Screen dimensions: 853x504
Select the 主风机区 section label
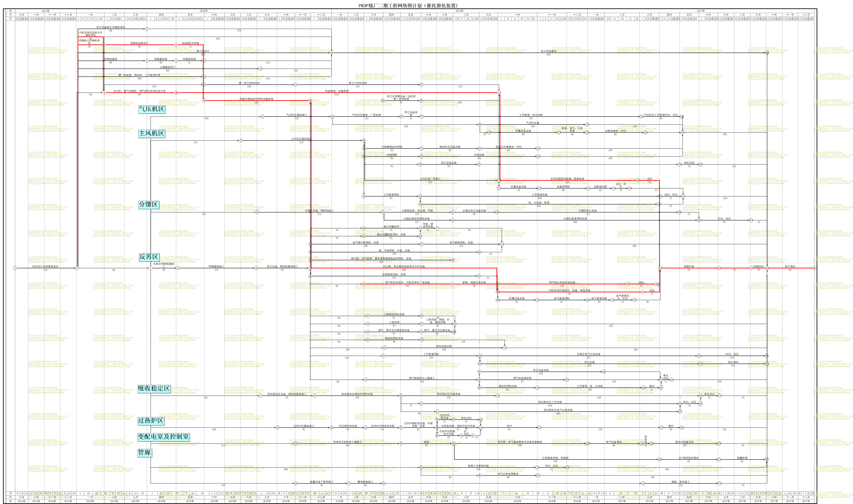coord(152,133)
